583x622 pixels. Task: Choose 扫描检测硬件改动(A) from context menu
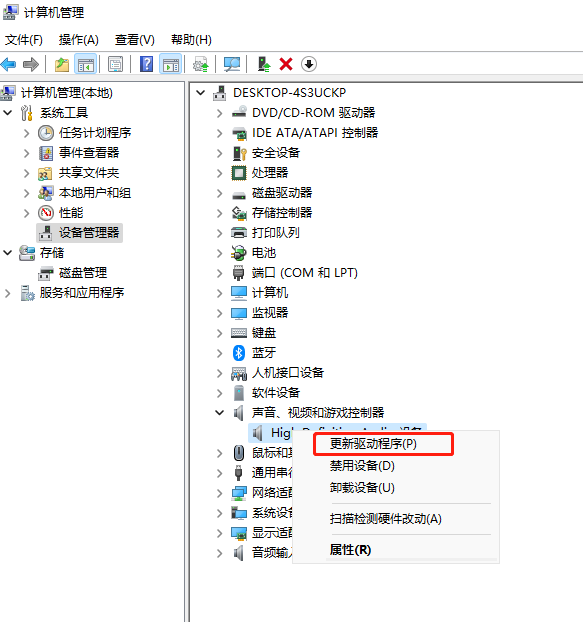(x=385, y=518)
